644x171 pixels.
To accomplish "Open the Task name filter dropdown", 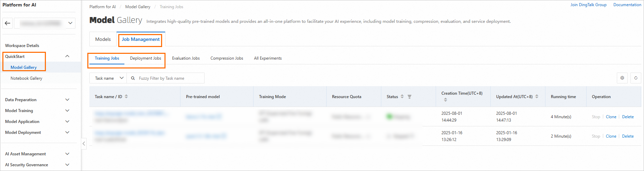I will tap(108, 78).
